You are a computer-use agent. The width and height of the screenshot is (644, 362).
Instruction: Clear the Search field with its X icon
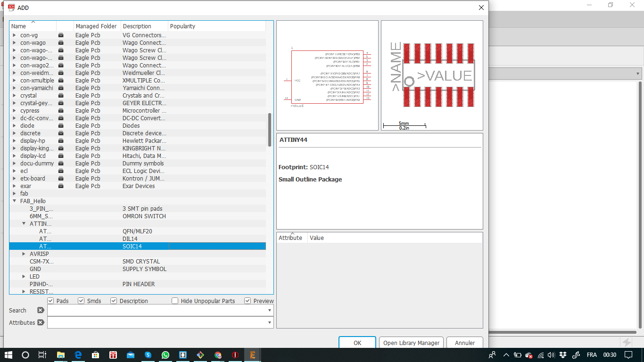click(41, 310)
